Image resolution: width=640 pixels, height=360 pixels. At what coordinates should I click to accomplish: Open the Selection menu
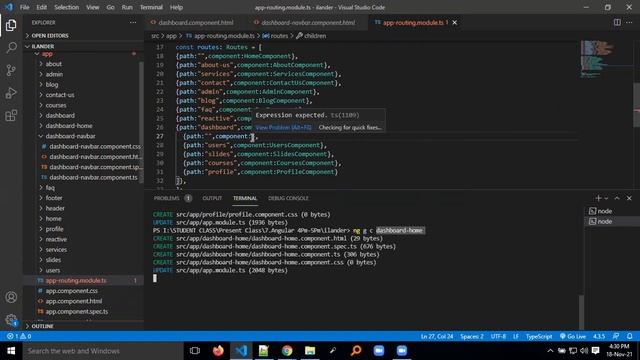66,7
